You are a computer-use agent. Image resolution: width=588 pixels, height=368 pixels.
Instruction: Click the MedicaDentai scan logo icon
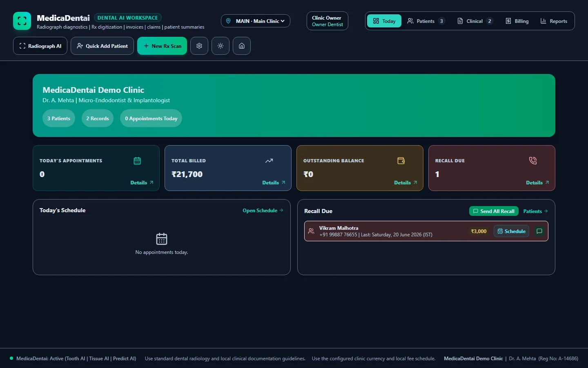[22, 21]
